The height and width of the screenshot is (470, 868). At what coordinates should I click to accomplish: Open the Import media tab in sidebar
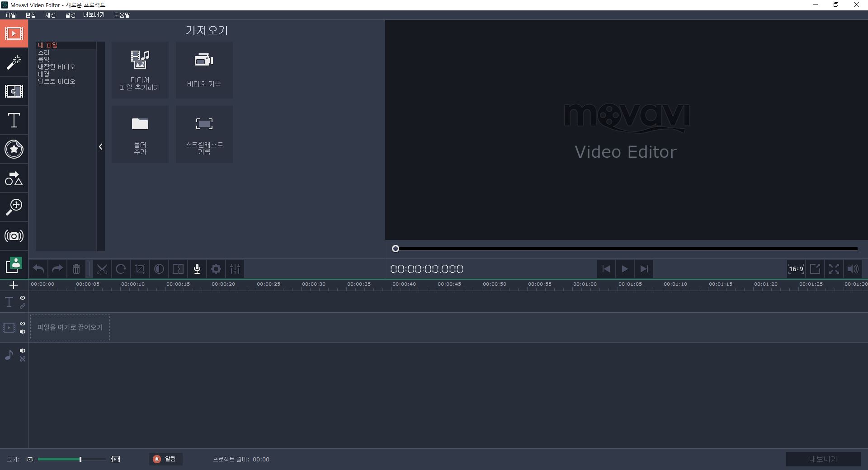pos(14,33)
